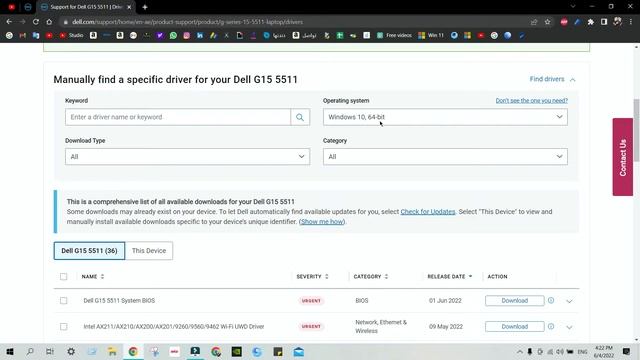
Task: Open the Windows Start menu
Action: point(10,351)
